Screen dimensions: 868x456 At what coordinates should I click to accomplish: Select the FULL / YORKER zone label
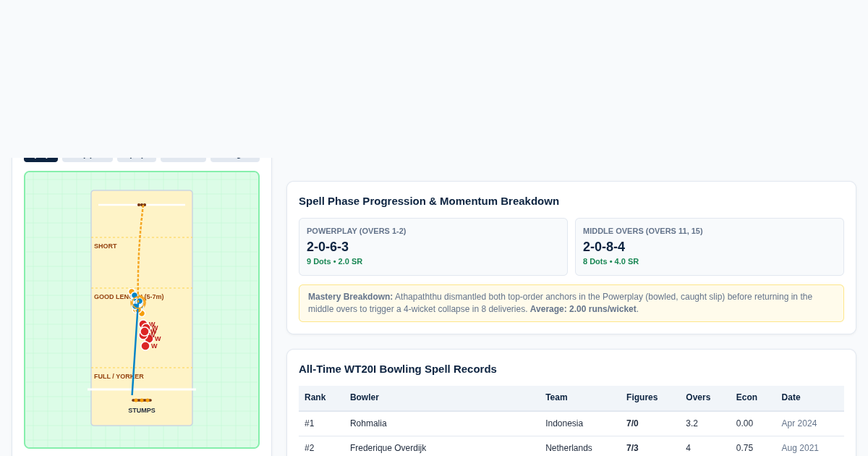click(119, 376)
